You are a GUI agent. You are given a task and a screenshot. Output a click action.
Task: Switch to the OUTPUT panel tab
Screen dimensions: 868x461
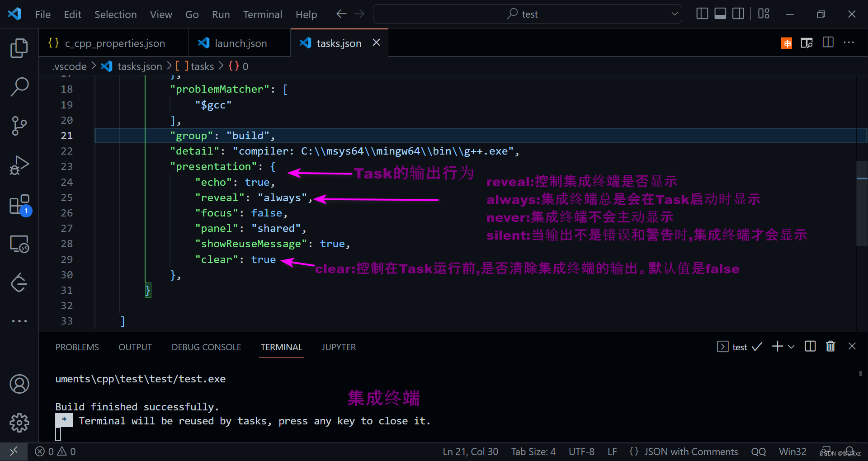tap(135, 347)
